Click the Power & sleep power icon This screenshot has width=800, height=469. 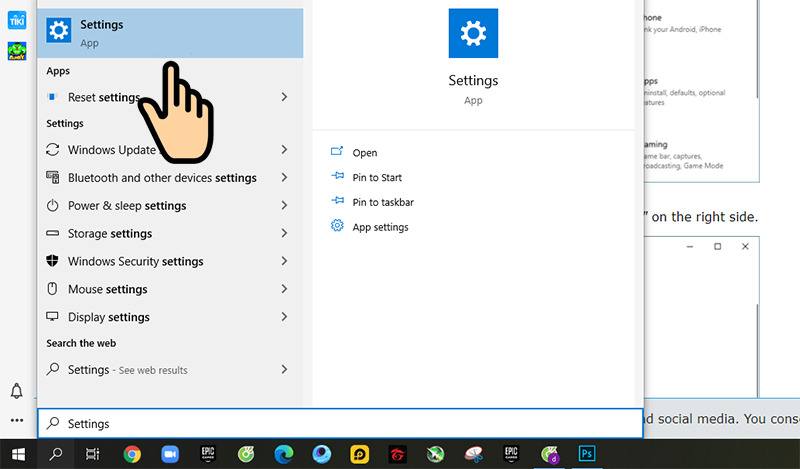point(53,205)
